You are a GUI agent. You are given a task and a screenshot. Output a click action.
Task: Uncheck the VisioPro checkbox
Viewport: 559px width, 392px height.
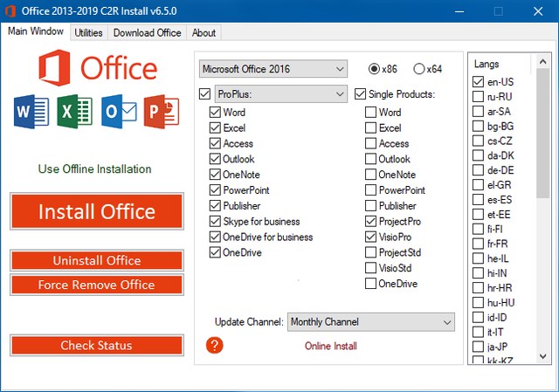370,237
